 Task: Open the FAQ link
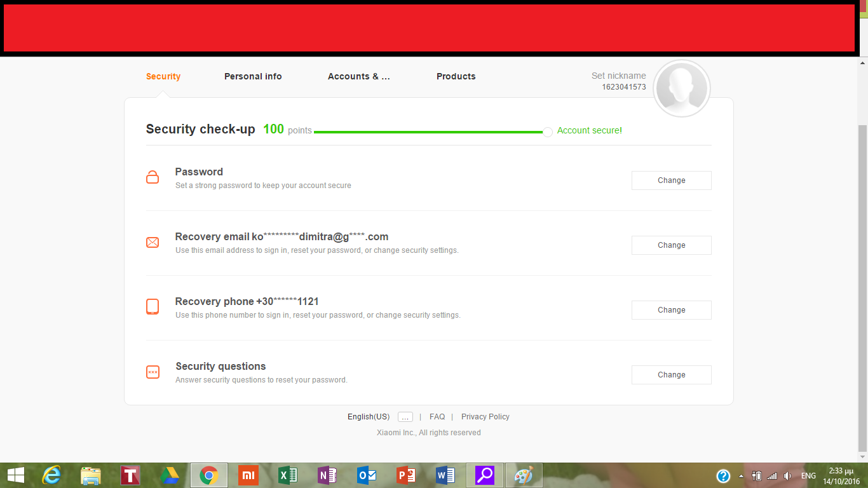click(x=437, y=417)
